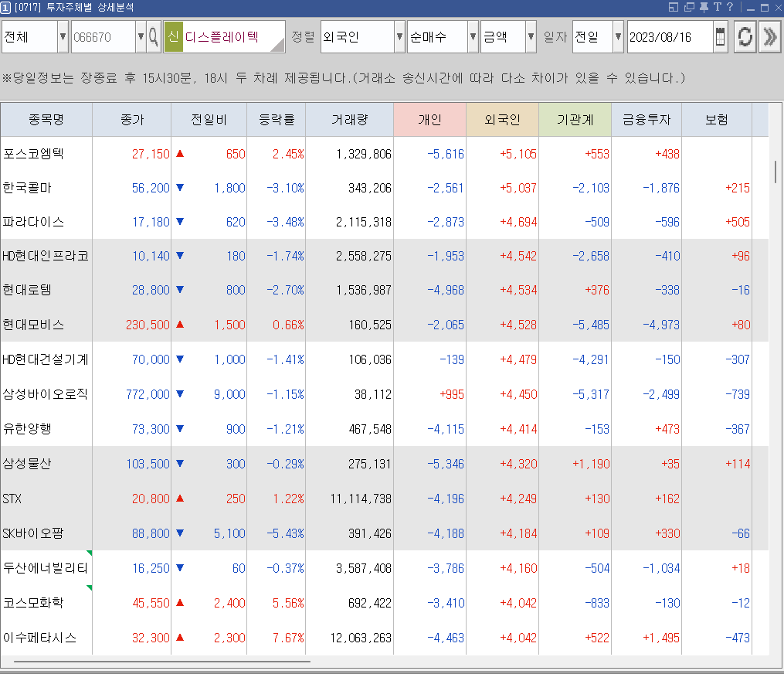Refresh the investor data table
Viewport: 784px width, 674px height.
745,36
